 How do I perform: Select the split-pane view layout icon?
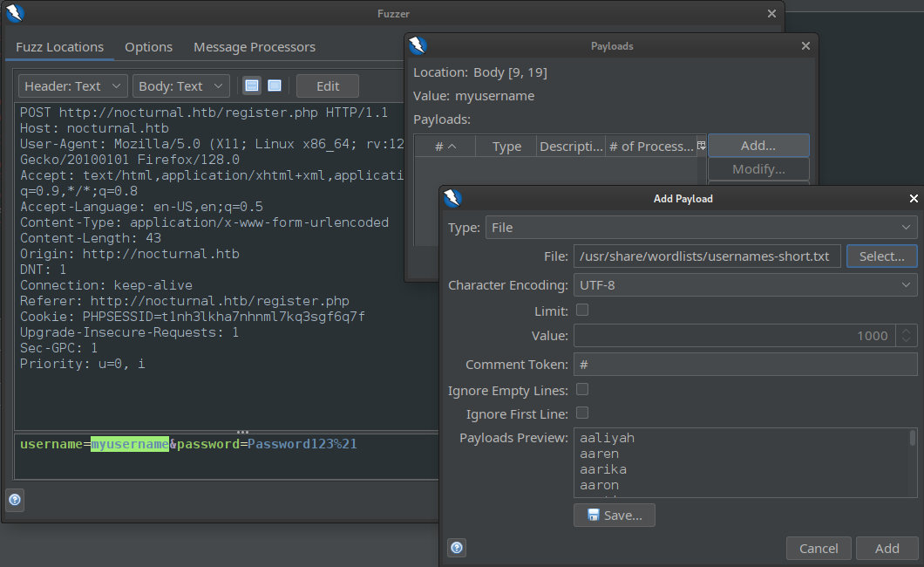(252, 85)
